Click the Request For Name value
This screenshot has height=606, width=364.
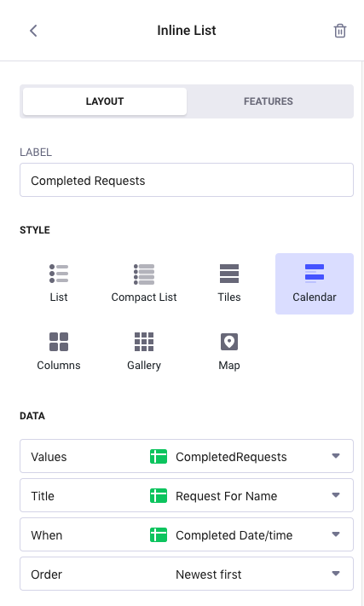[x=227, y=496]
